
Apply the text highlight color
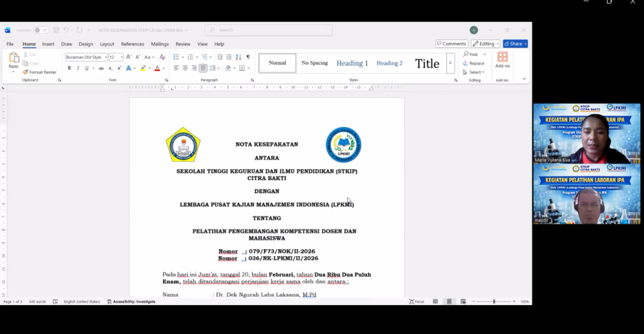pyautogui.click(x=143, y=68)
